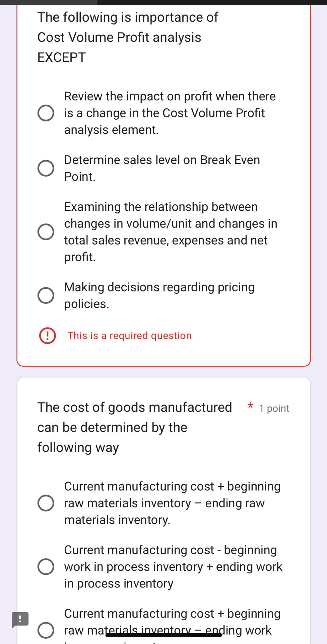Tap the home gesture bar at bottom
The width and height of the screenshot is (327, 644).
[x=163, y=635]
